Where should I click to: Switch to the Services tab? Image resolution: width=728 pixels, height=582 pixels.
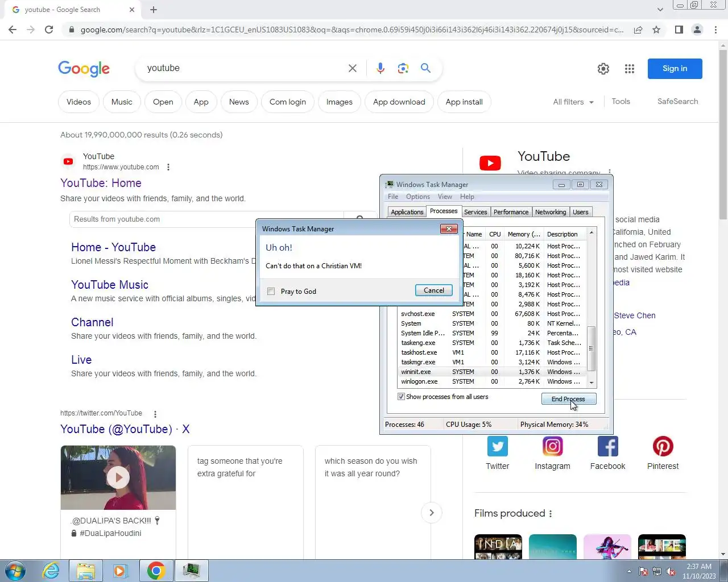pos(475,212)
